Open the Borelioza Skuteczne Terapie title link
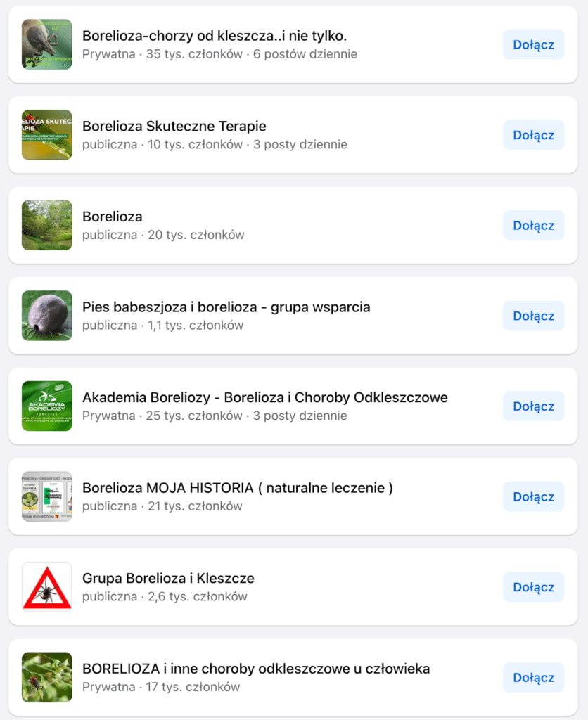 pyautogui.click(x=174, y=127)
